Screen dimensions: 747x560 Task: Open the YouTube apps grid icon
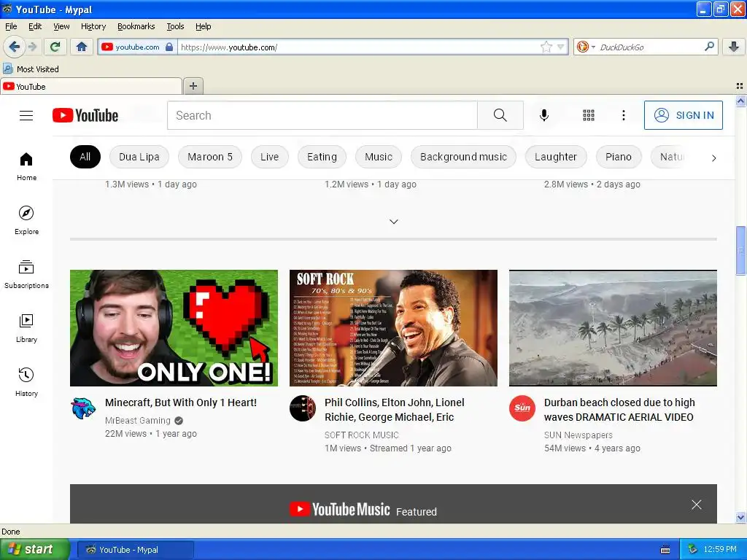coord(589,115)
